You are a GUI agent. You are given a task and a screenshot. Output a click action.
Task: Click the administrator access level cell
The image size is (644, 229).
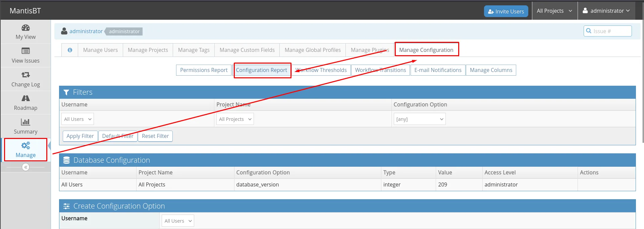[x=530, y=185]
